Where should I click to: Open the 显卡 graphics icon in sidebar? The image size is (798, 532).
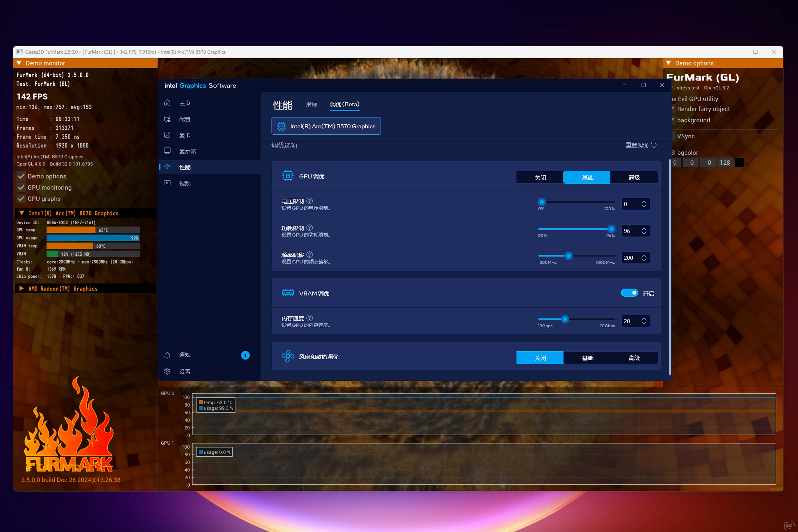(x=167, y=135)
